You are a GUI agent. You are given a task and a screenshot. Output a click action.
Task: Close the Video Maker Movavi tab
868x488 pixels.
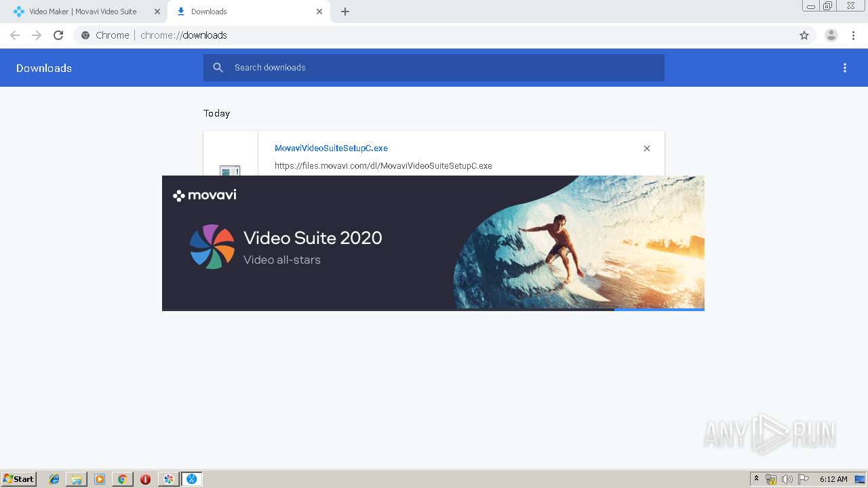coord(157,12)
